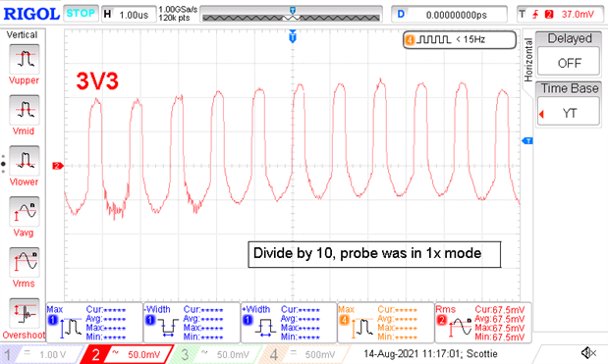
Task: Click the date 14-Aug-2021 11:17:01 text
Action: (x=413, y=353)
